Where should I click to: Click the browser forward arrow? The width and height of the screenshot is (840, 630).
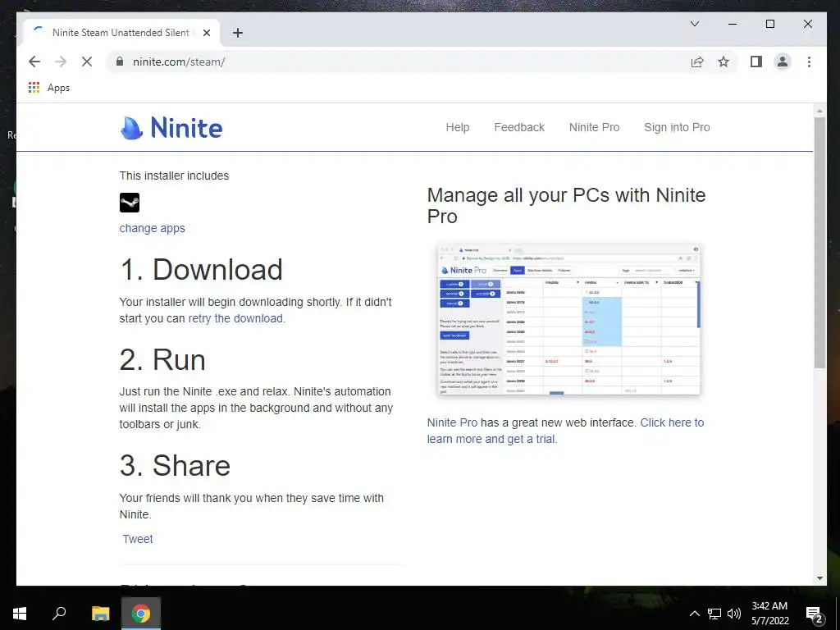pyautogui.click(x=61, y=62)
